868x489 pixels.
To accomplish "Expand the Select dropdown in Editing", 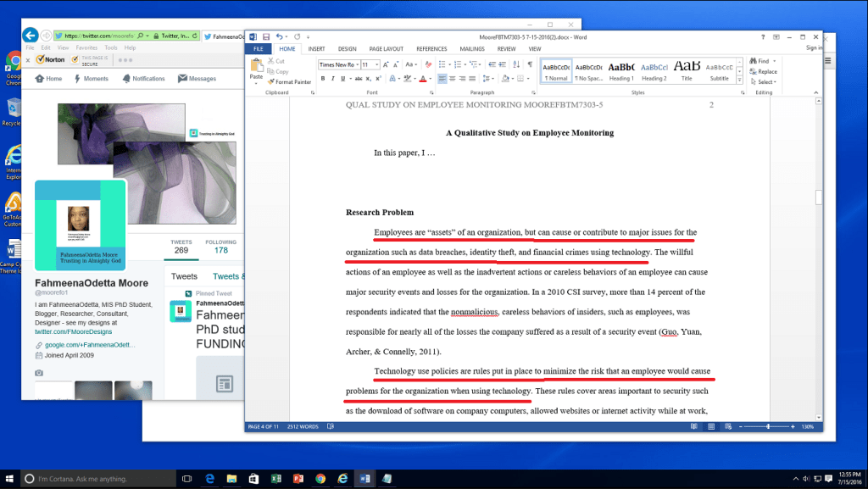I will tap(765, 82).
